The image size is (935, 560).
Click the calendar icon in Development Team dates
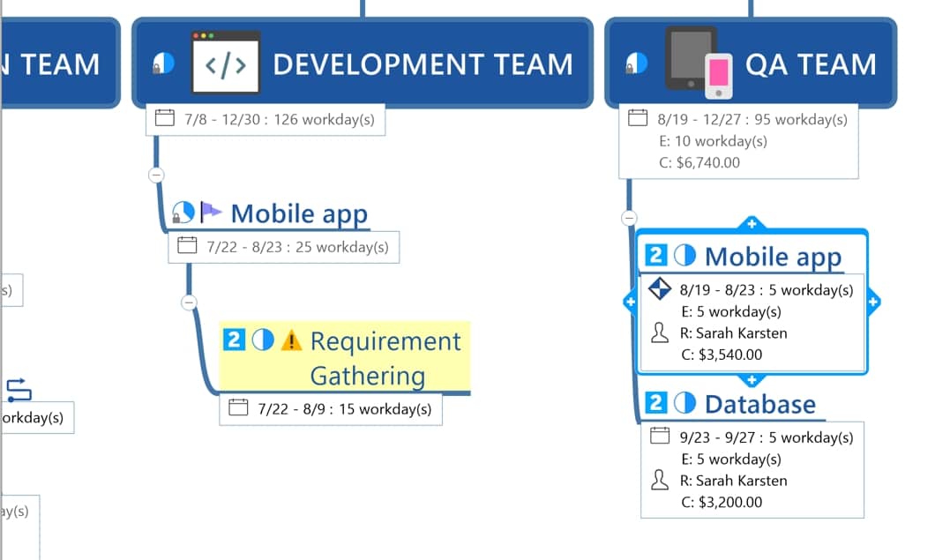(x=164, y=118)
